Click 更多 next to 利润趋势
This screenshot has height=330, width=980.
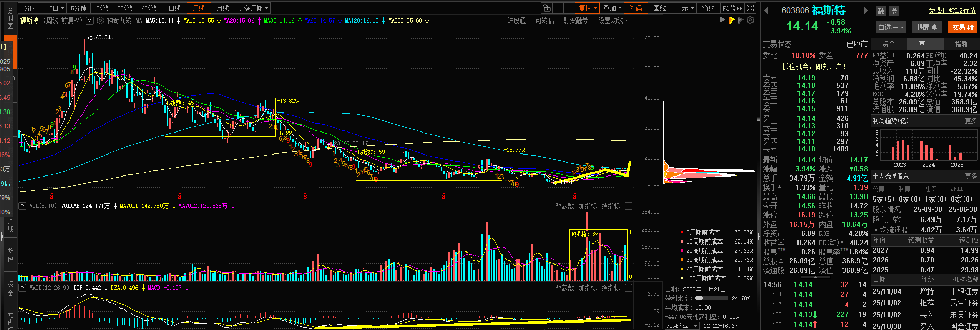coord(971,121)
